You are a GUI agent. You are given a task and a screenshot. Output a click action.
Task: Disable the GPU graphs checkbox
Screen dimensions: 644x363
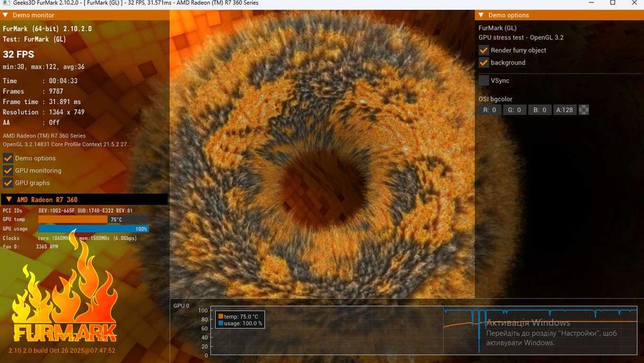click(x=8, y=183)
